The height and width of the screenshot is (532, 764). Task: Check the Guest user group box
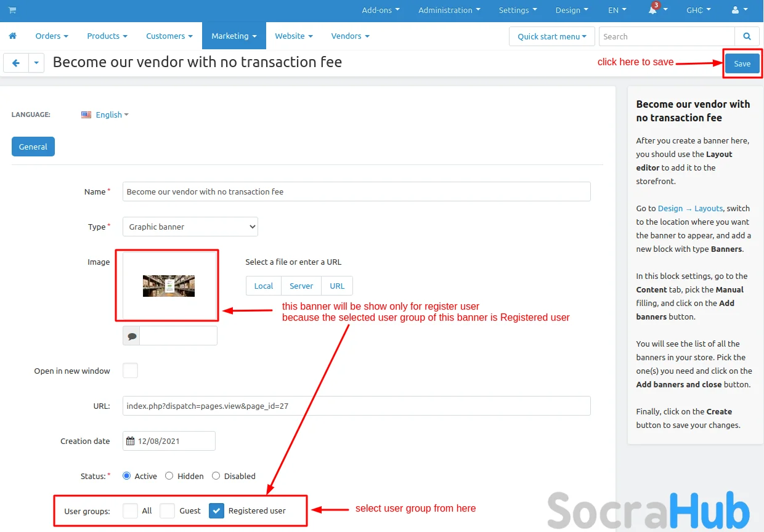(x=167, y=510)
